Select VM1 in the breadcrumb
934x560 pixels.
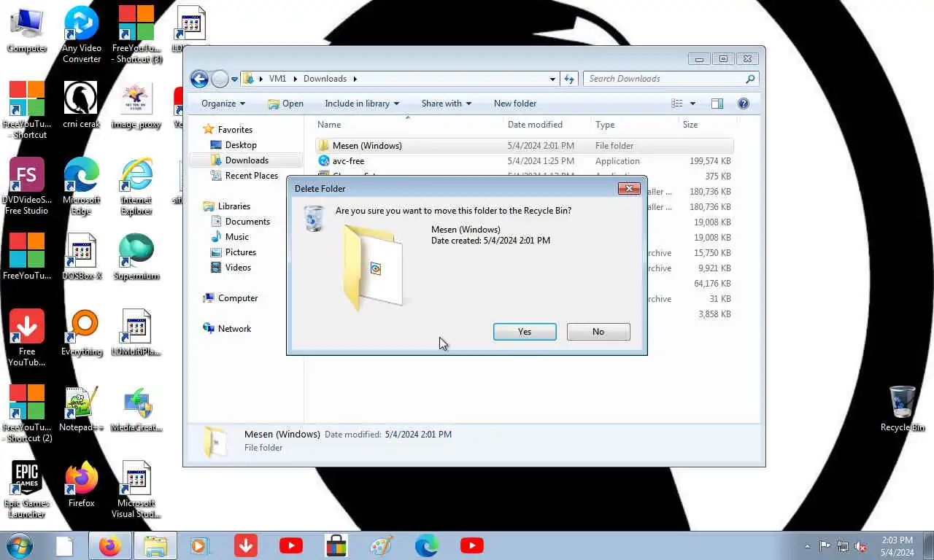(x=277, y=79)
